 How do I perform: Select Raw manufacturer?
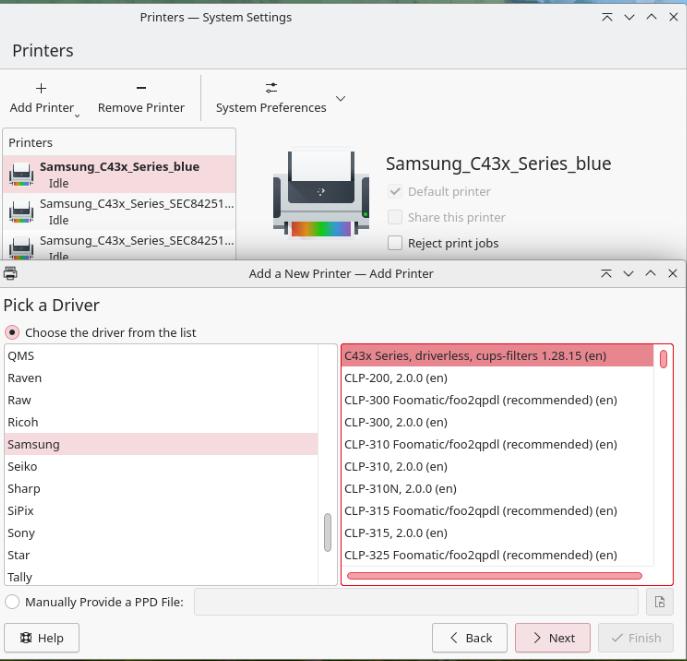tap(161, 400)
